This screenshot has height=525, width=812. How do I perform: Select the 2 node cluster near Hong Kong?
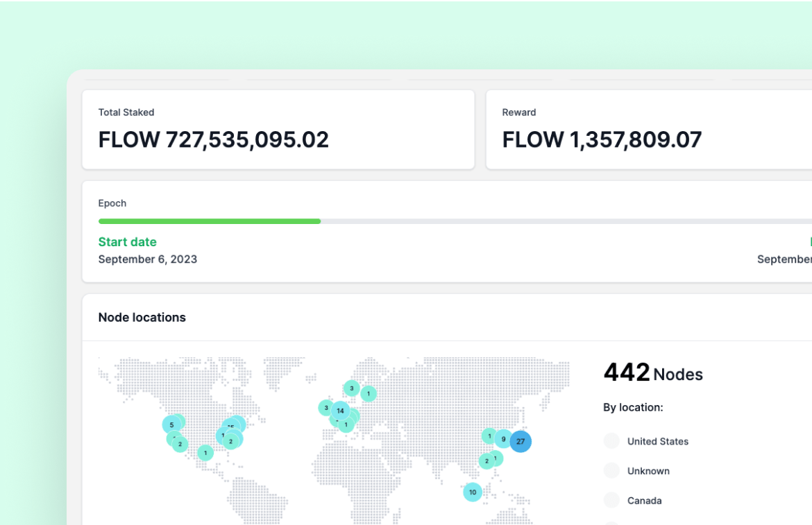point(488,461)
